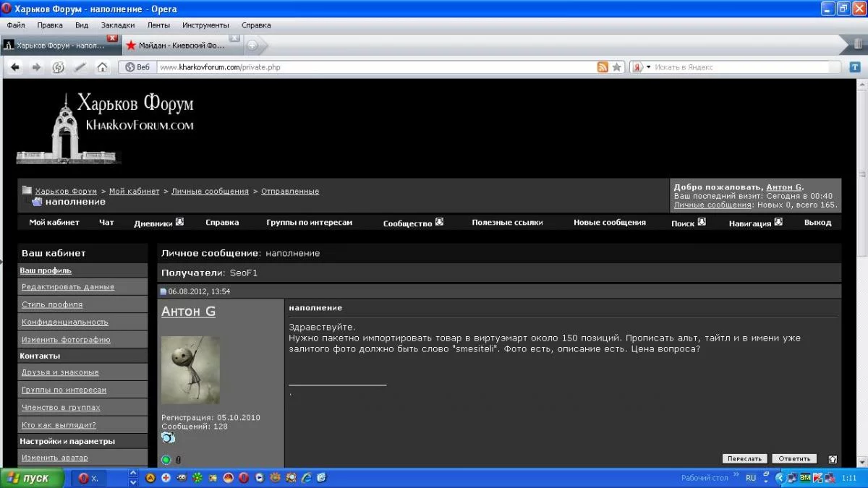Click the Opera wand password icon
The height and width of the screenshot is (488, 868).
pyautogui.click(x=80, y=67)
